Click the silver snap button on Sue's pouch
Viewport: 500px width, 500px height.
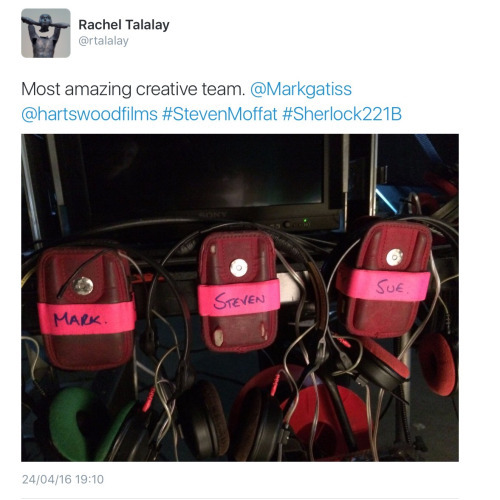pyautogui.click(x=395, y=257)
